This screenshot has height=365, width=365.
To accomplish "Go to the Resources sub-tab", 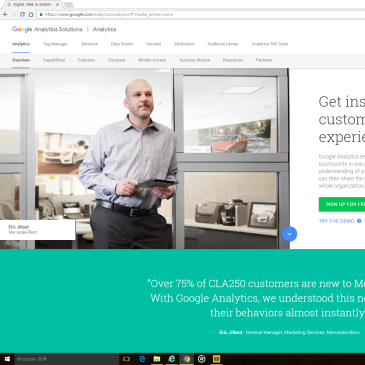I will (233, 60).
